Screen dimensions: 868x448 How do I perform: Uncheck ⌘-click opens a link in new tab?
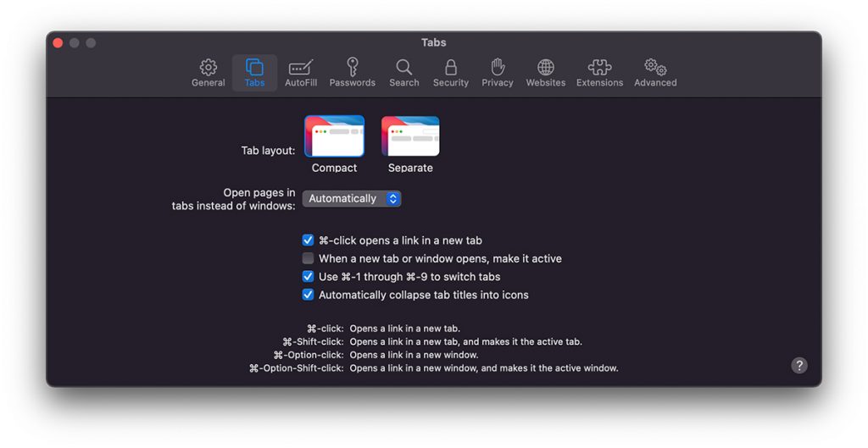click(x=309, y=241)
